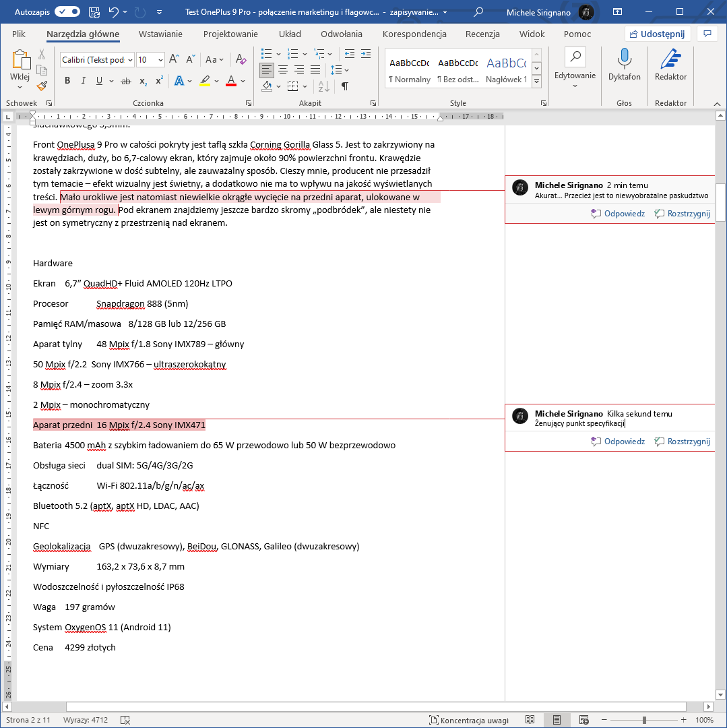Screen dimensions: 727x728
Task: Toggle subscript formatting
Action: coord(144,82)
